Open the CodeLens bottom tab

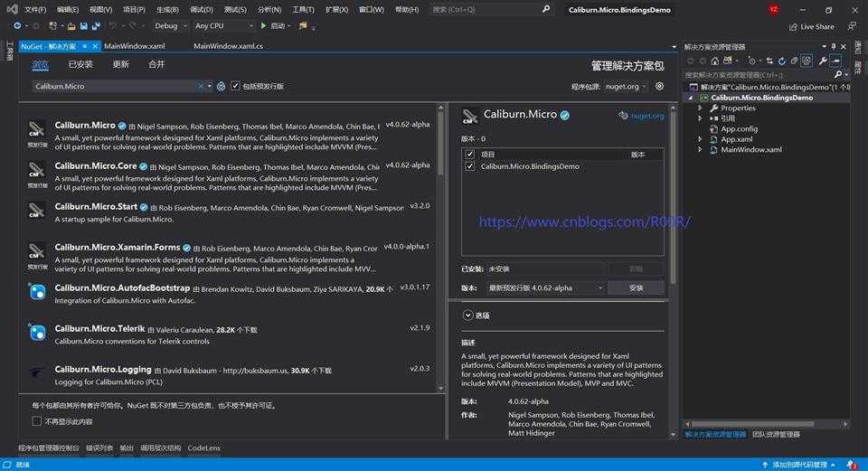click(x=203, y=448)
